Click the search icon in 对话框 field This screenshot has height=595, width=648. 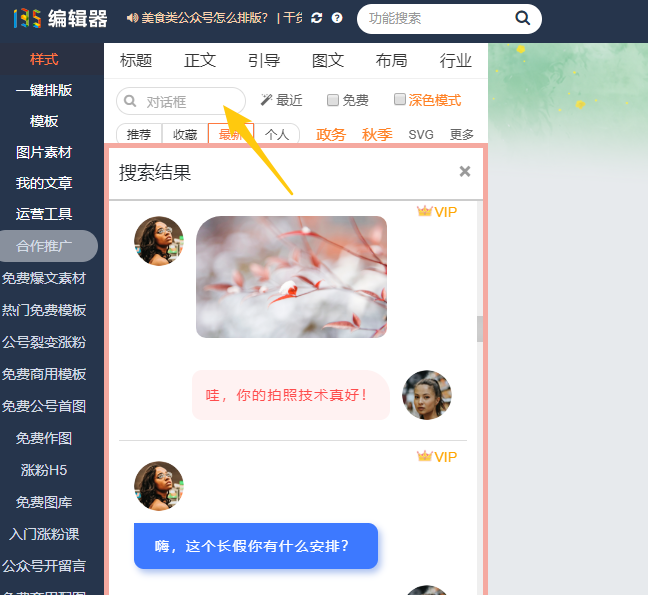[130, 101]
